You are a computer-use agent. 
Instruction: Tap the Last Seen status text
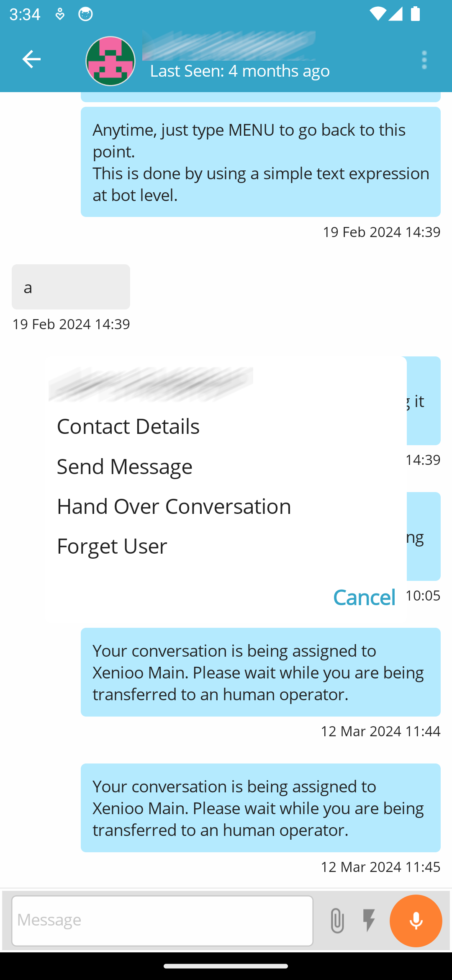pyautogui.click(x=240, y=71)
